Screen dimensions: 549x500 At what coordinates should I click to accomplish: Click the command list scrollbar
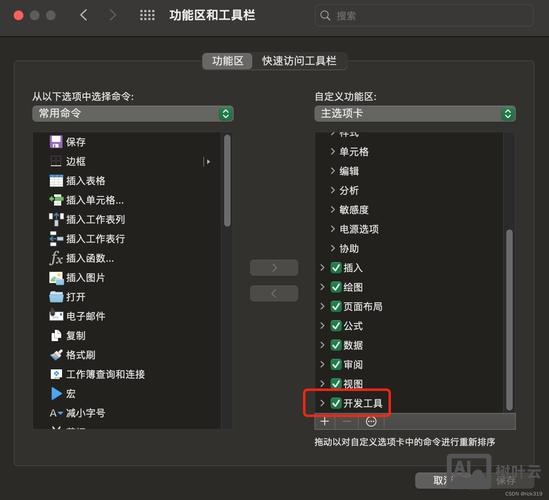(227, 181)
